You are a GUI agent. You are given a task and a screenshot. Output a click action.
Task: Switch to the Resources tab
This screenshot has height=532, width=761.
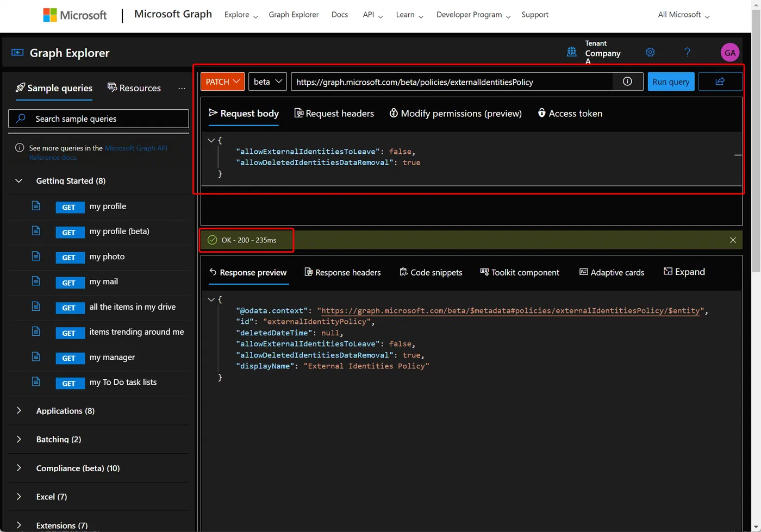point(134,88)
